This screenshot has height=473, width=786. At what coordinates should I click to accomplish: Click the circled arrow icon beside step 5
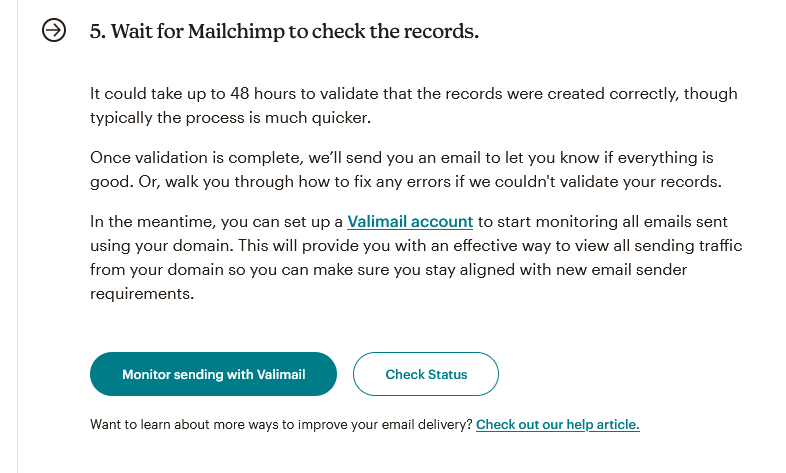(x=54, y=31)
